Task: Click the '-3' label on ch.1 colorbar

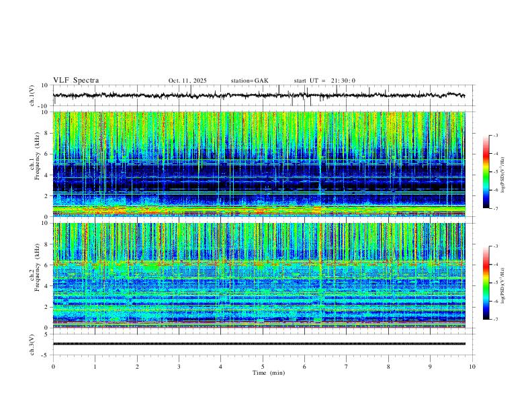Action: pyautogui.click(x=495, y=135)
